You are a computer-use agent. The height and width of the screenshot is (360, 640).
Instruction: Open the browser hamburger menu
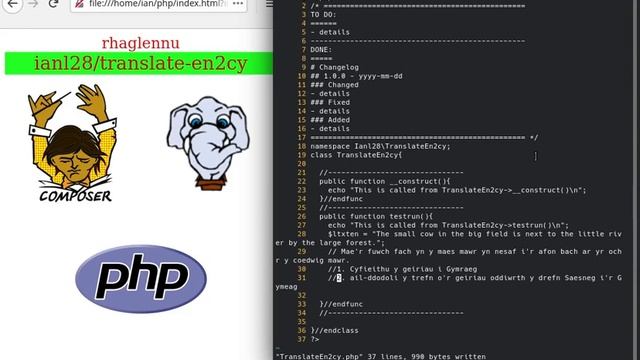click(x=269, y=4)
